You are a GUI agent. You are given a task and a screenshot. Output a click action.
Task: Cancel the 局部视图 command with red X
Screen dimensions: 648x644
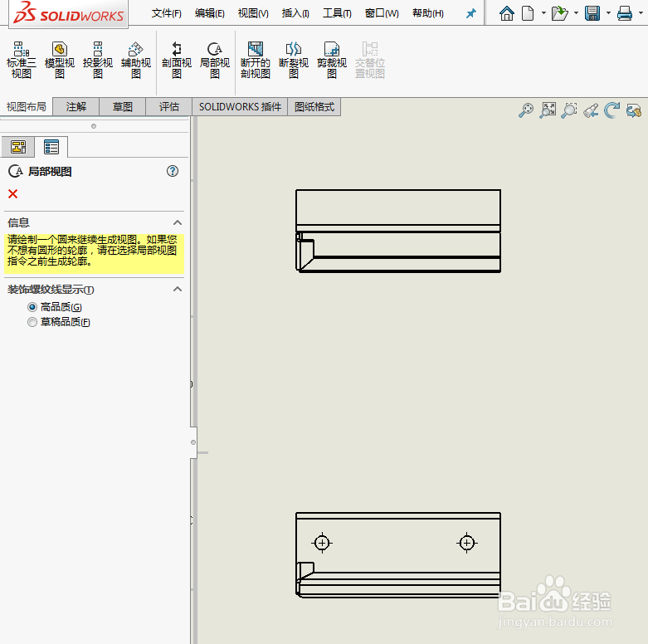pos(12,194)
